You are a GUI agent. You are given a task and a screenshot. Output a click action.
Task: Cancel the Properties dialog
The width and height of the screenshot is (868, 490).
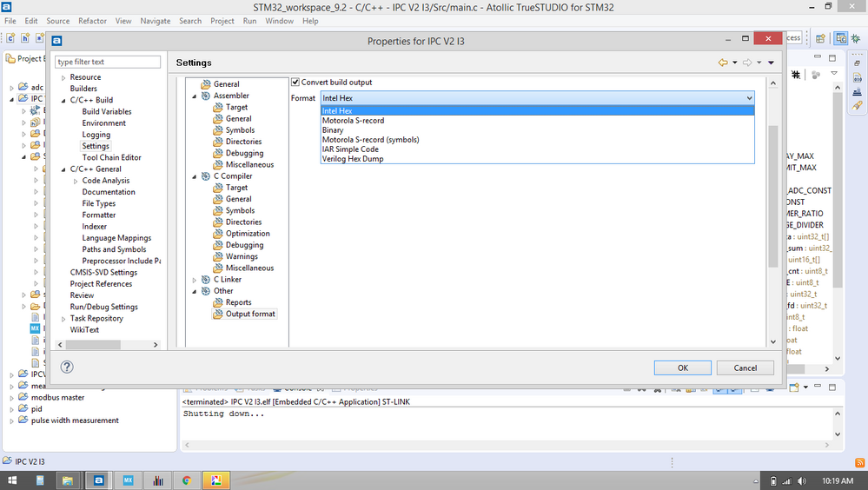click(x=745, y=367)
